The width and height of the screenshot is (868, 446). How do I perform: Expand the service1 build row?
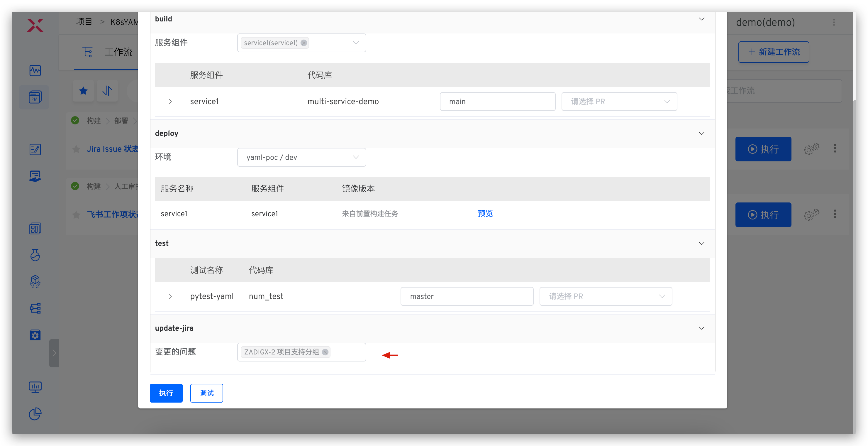(170, 102)
